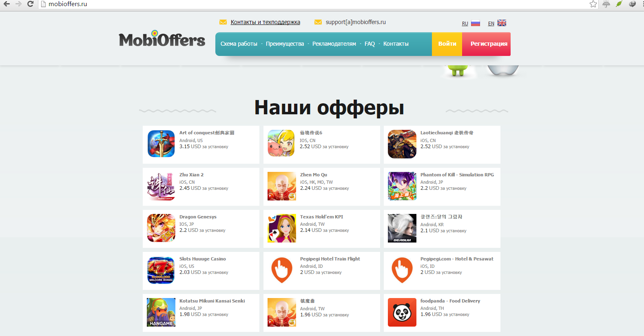Open the 仙境传说6 app icon

coord(281,144)
